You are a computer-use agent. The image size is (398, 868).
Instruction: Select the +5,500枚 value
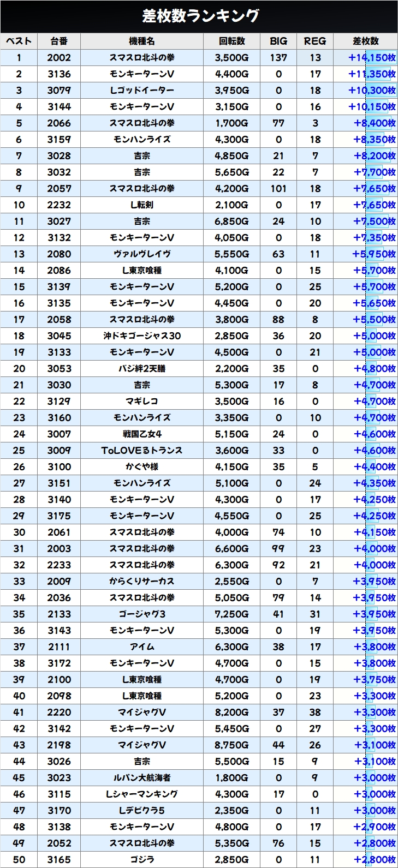coord(375,320)
